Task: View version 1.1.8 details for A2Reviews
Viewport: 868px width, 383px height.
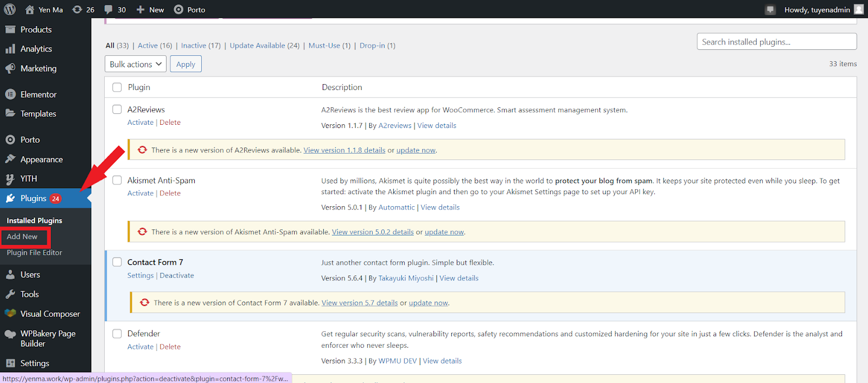Action: pos(344,150)
